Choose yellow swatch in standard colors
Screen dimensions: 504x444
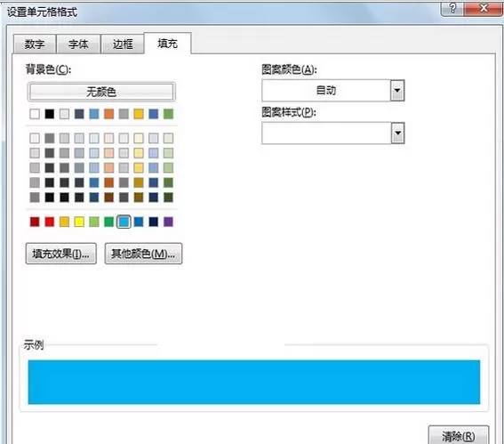click(x=79, y=222)
